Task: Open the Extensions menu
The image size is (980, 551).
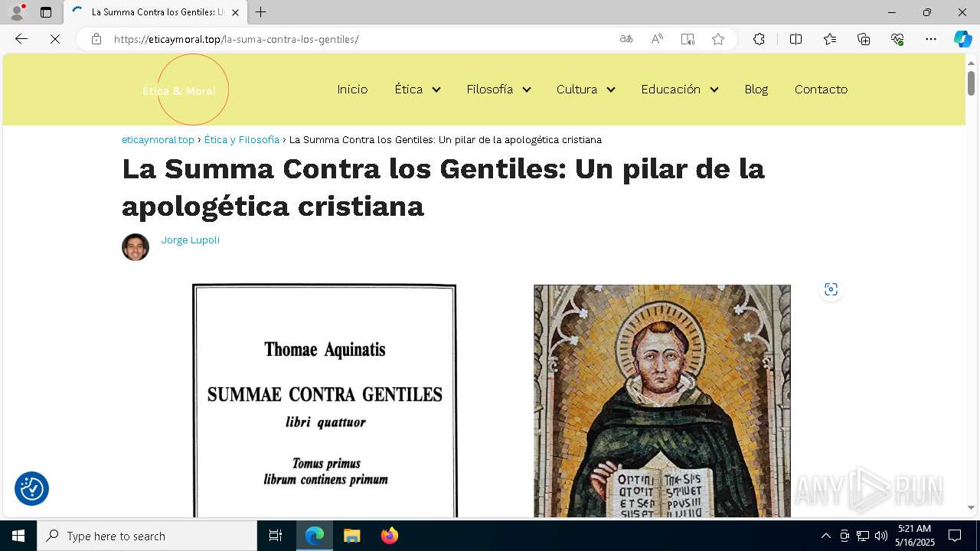Action: coord(759,39)
